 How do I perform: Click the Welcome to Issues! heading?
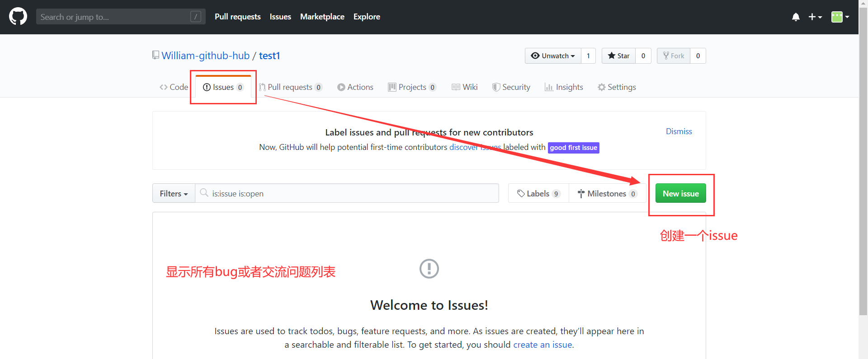[x=429, y=305]
